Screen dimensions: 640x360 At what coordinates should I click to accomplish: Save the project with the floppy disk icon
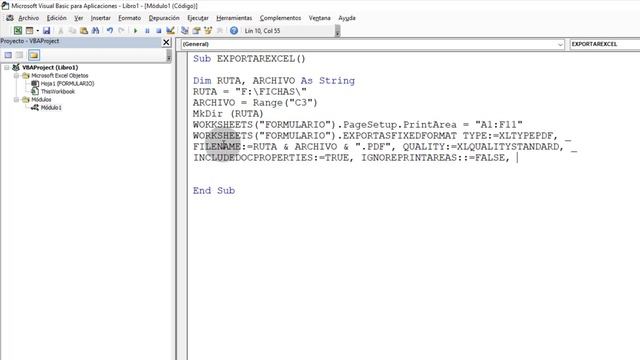tap(46, 31)
